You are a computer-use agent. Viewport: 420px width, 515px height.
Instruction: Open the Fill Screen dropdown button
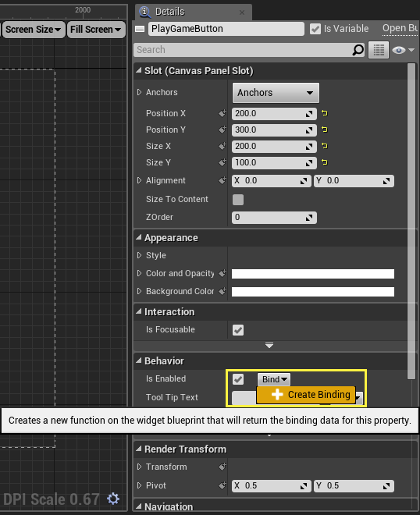tap(96, 30)
